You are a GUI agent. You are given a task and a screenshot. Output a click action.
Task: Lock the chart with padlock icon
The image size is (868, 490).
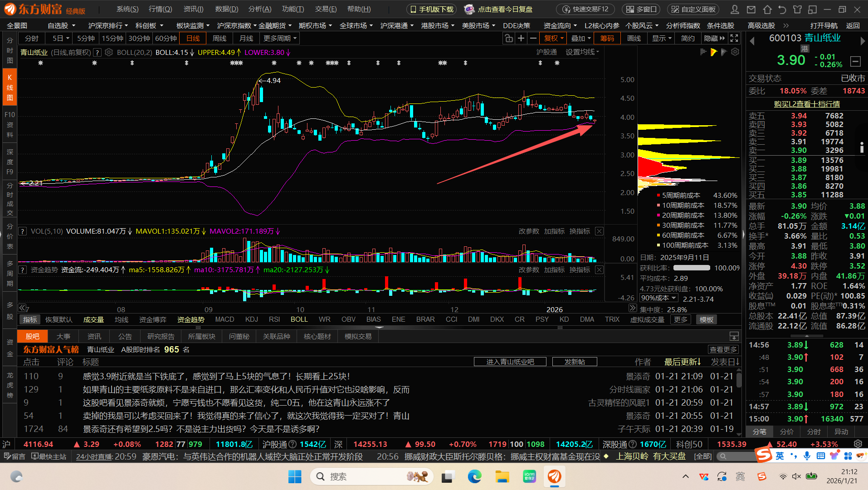[x=509, y=39]
